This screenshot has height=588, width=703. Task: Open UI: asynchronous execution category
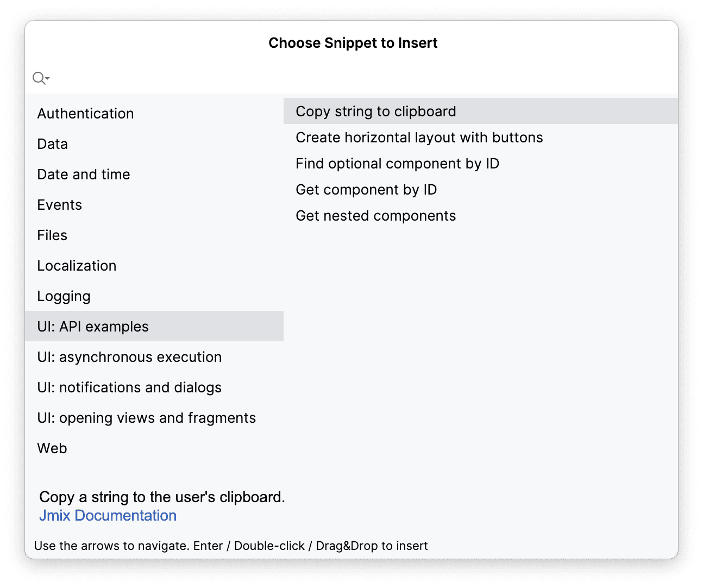pos(129,357)
